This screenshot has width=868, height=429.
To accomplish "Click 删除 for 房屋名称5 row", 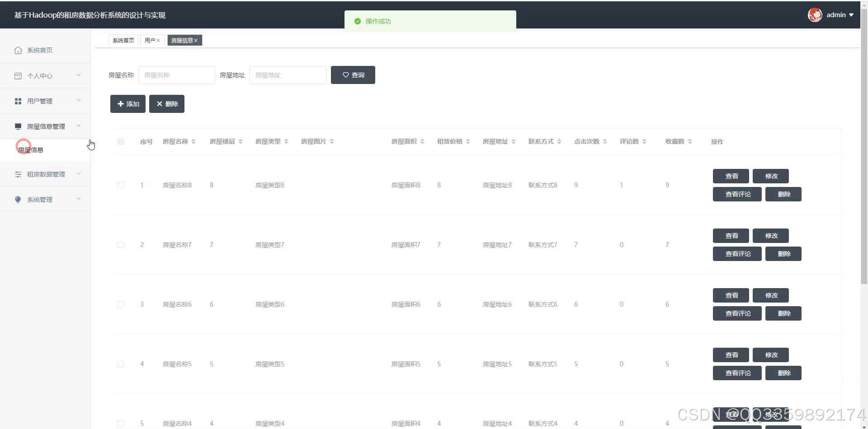I will [783, 373].
